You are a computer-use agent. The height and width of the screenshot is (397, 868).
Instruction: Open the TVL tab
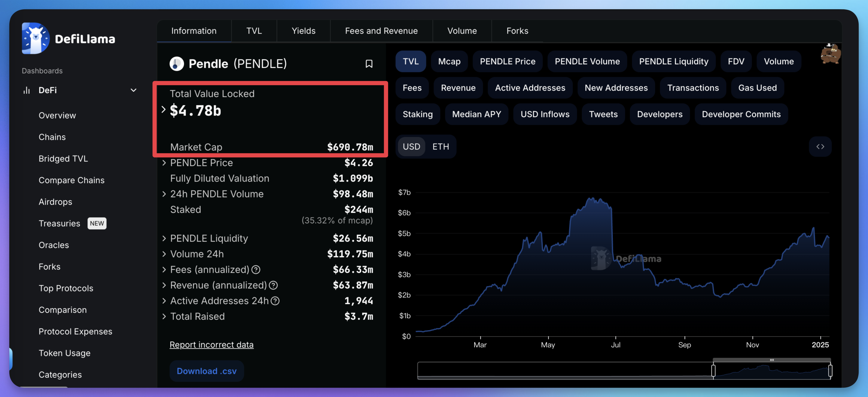254,31
